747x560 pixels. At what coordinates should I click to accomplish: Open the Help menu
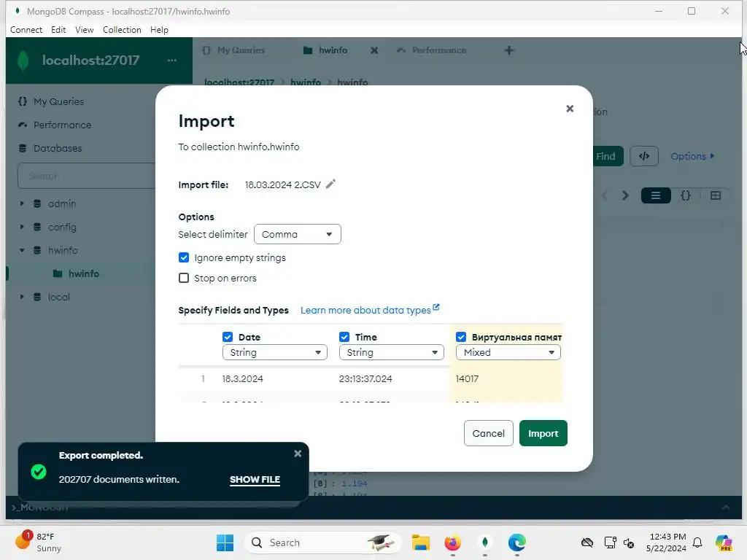tap(159, 29)
